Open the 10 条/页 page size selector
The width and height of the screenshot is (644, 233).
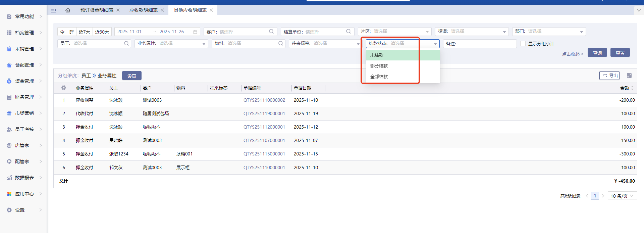click(622, 196)
